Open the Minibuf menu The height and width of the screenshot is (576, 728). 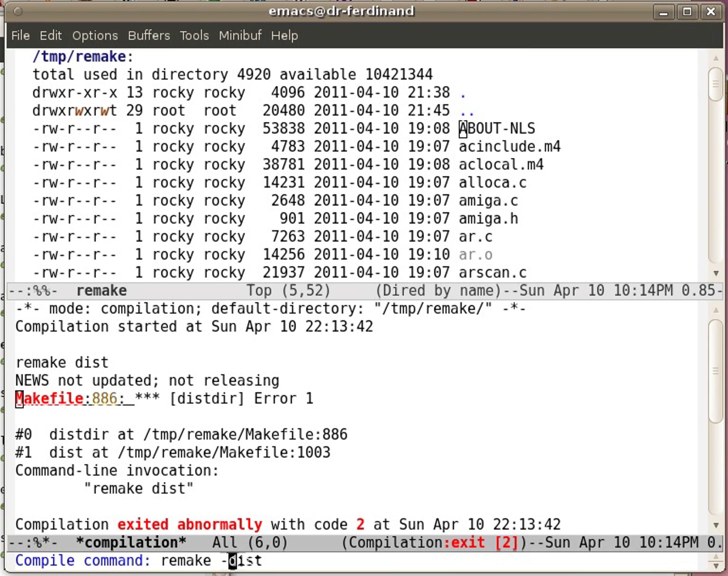tap(240, 35)
